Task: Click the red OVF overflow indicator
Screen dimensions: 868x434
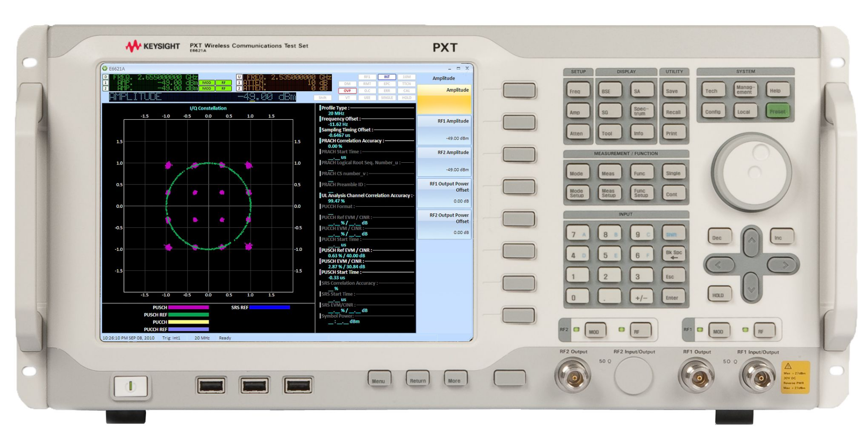Action: 347,91
